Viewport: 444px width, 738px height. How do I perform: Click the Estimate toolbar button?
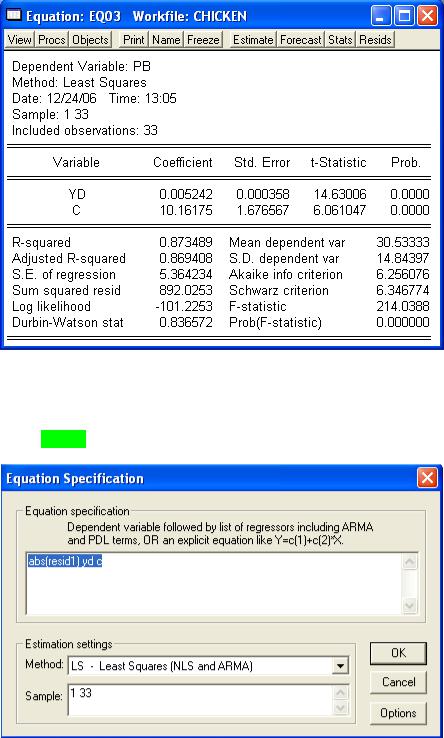[253, 40]
